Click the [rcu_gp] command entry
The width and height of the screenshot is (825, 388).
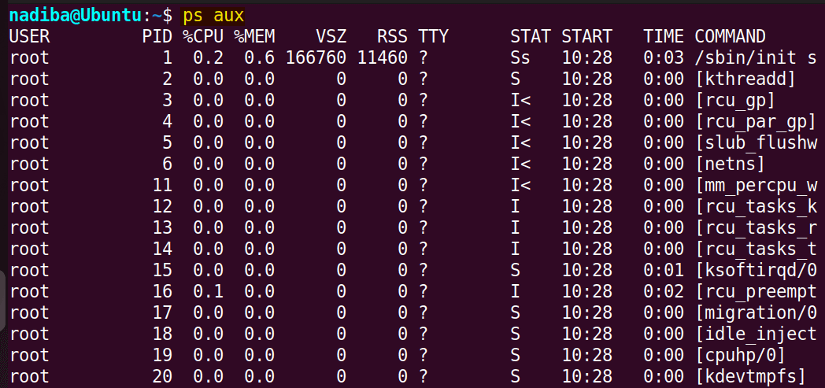735,100
